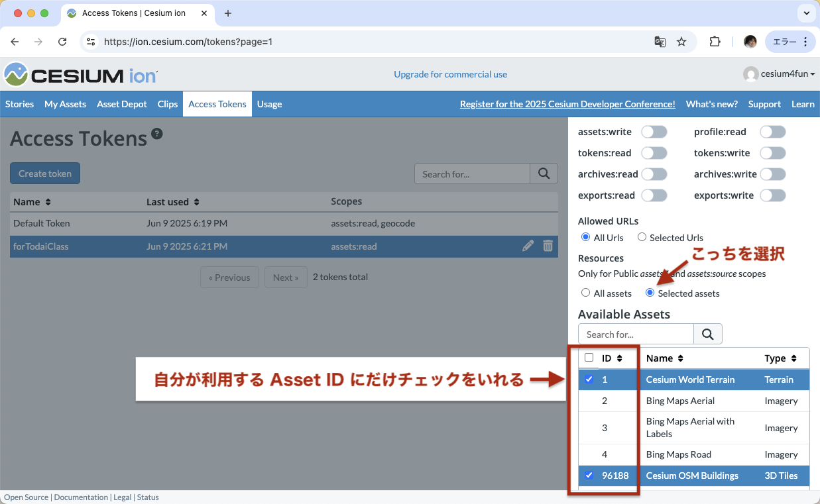Image resolution: width=820 pixels, height=504 pixels.
Task: Enable the tokens:write toggle
Action: (772, 152)
